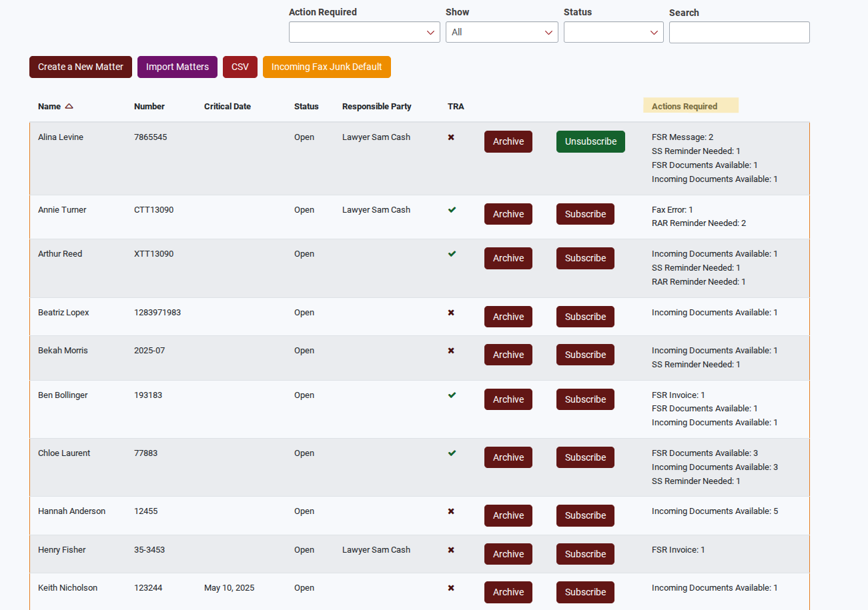Click the sort arrow beside Name header
This screenshot has height=610, width=868.
(69, 107)
